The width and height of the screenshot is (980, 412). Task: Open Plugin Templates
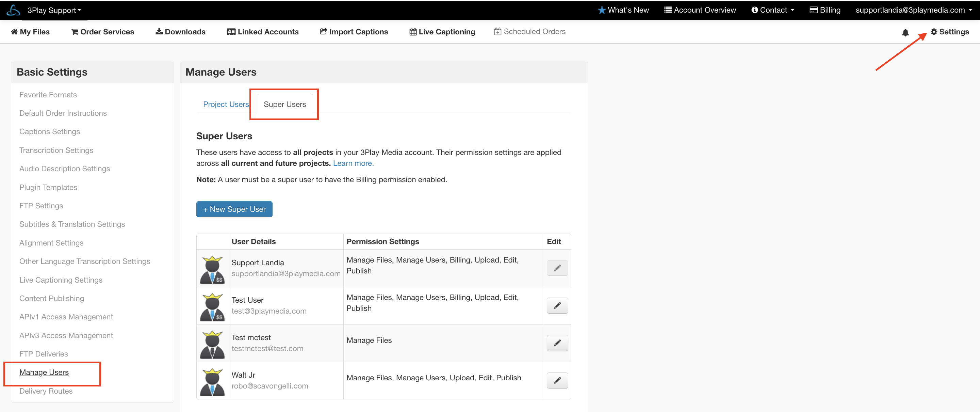click(x=48, y=187)
